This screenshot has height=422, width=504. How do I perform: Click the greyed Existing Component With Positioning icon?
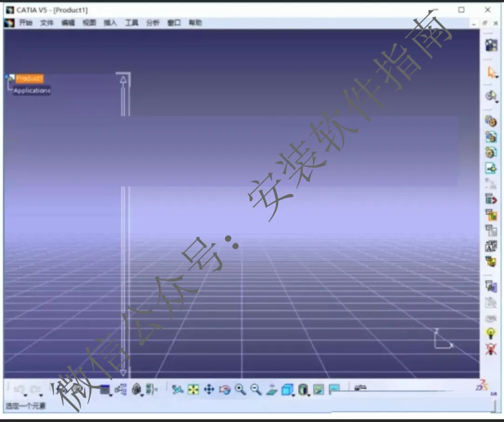[491, 184]
